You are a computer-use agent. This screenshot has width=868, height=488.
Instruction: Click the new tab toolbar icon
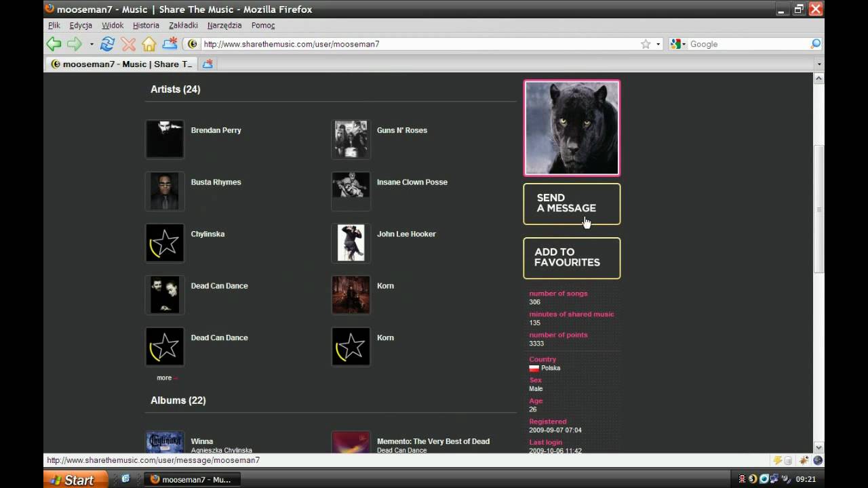[170, 44]
